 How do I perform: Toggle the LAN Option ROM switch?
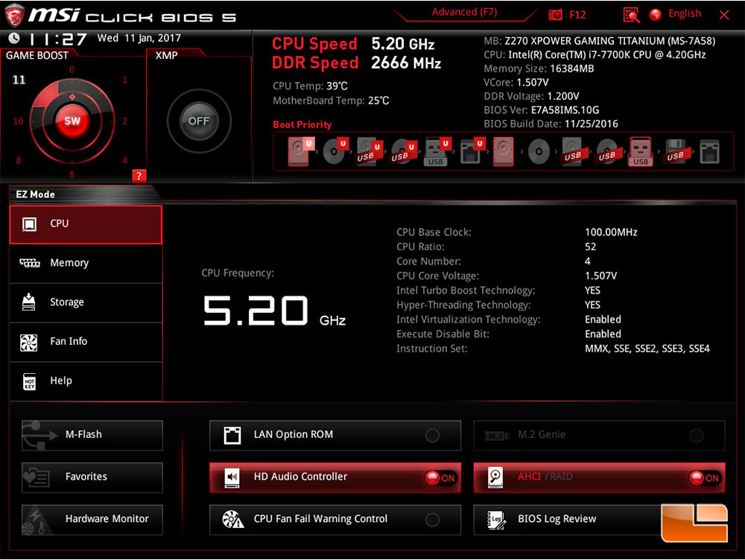pos(432,436)
